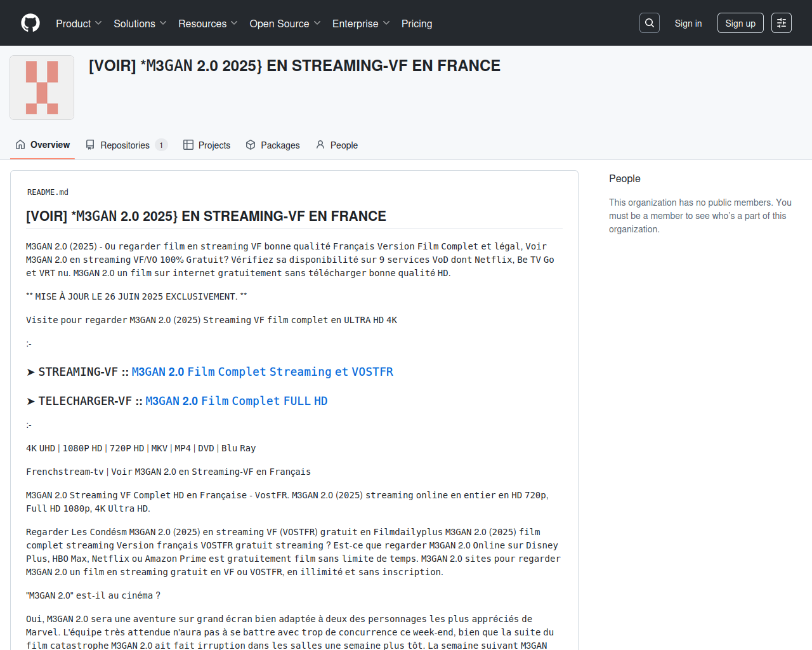Expand the Product dropdown menu
812x650 pixels.
tap(78, 23)
